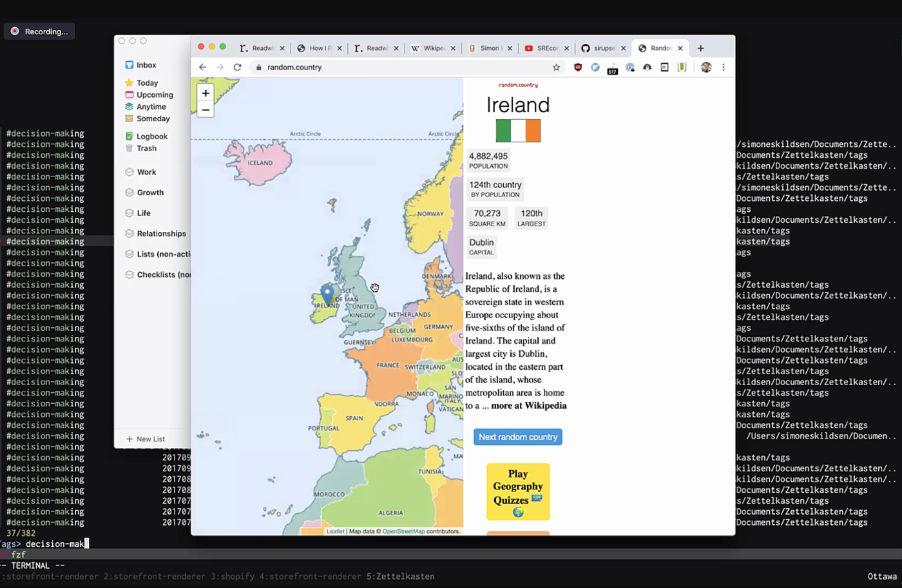Zoom out on the map
The height and width of the screenshot is (588, 902).
click(206, 110)
